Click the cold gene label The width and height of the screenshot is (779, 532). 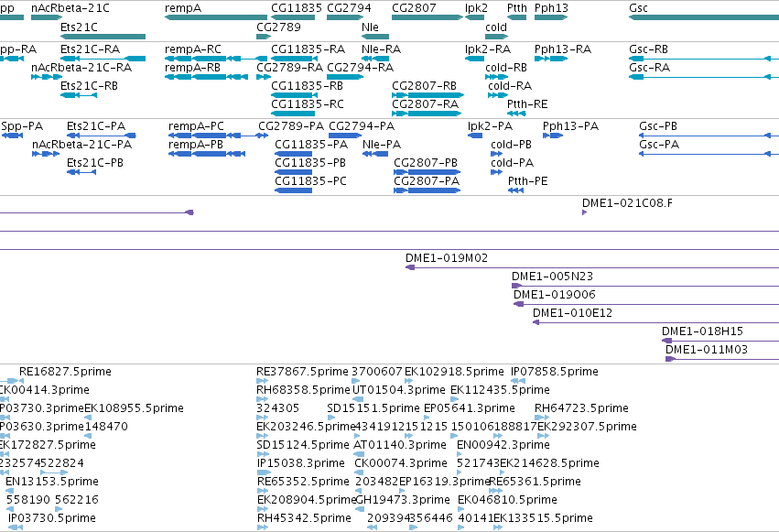496,27
